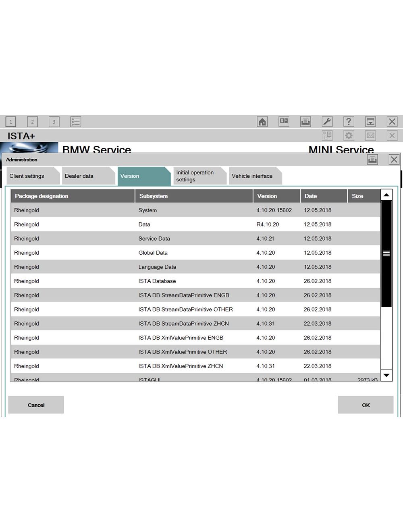Screen dimensions: 403x532
Task: Select the Language Data row
Action: [x=195, y=267]
